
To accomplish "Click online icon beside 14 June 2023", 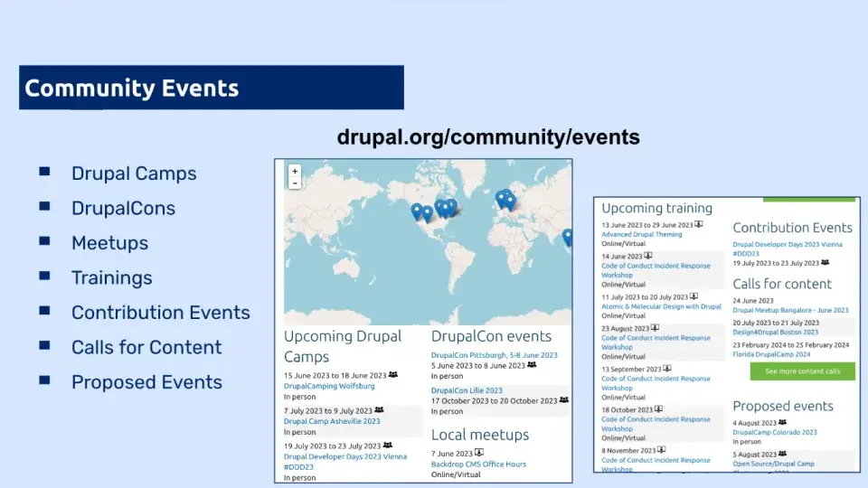I will coord(648,256).
